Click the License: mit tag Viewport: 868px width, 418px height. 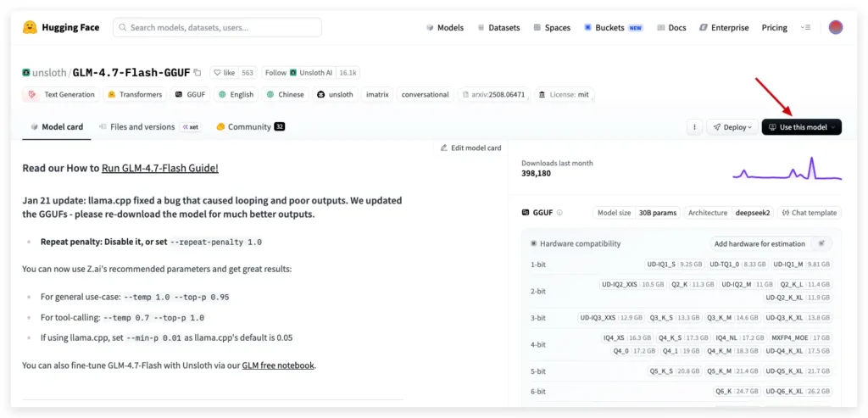(564, 94)
